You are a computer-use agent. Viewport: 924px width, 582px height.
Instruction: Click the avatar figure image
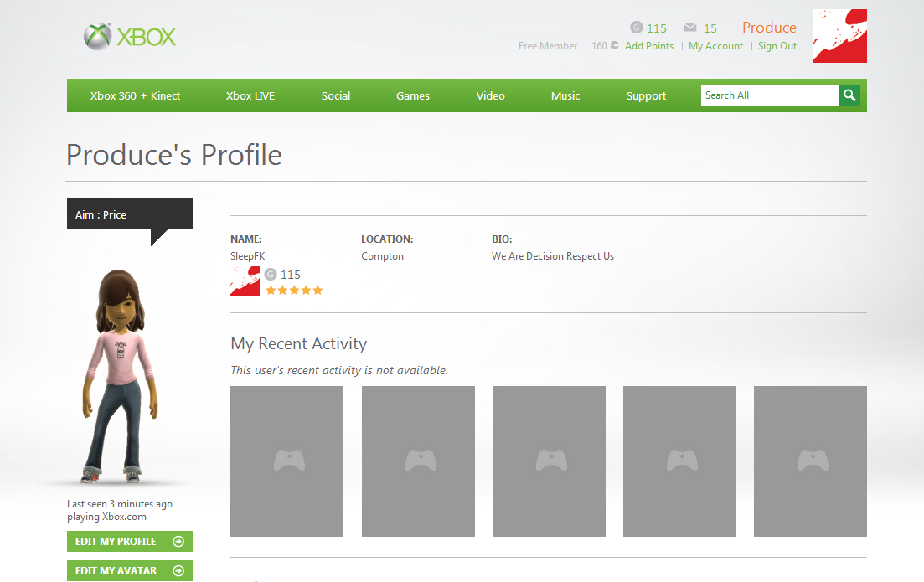click(x=121, y=377)
